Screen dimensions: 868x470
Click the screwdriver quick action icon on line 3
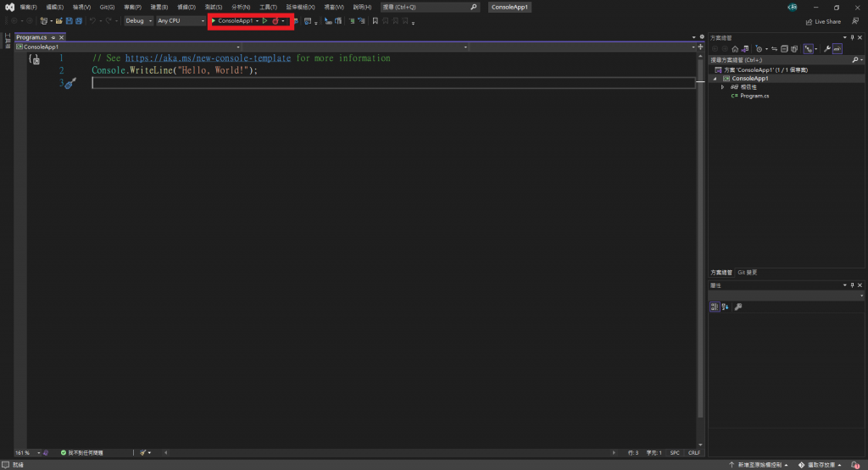tap(70, 84)
